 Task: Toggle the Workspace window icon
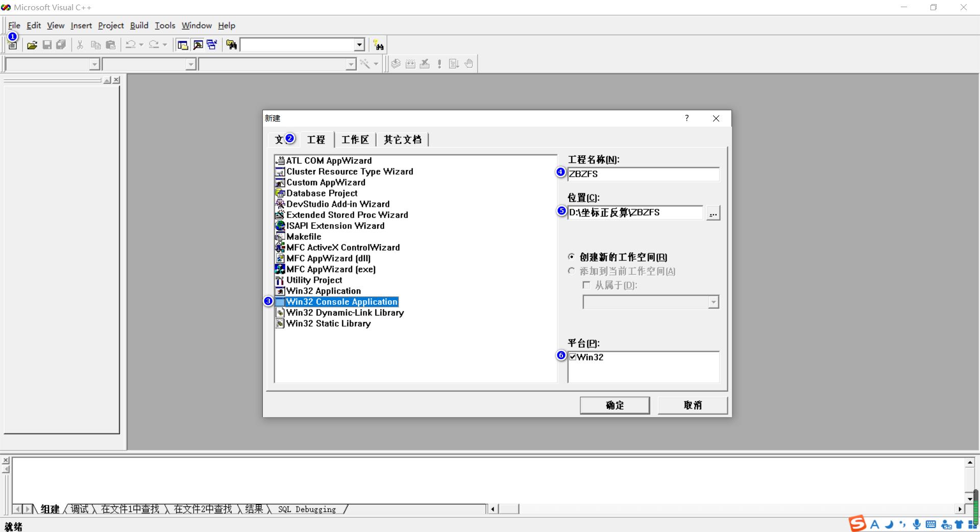(x=182, y=45)
